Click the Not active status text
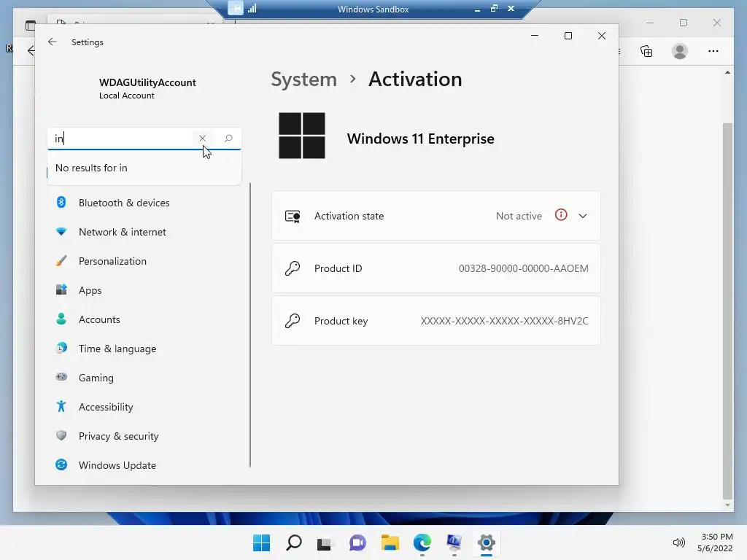The width and height of the screenshot is (747, 560). point(519,216)
